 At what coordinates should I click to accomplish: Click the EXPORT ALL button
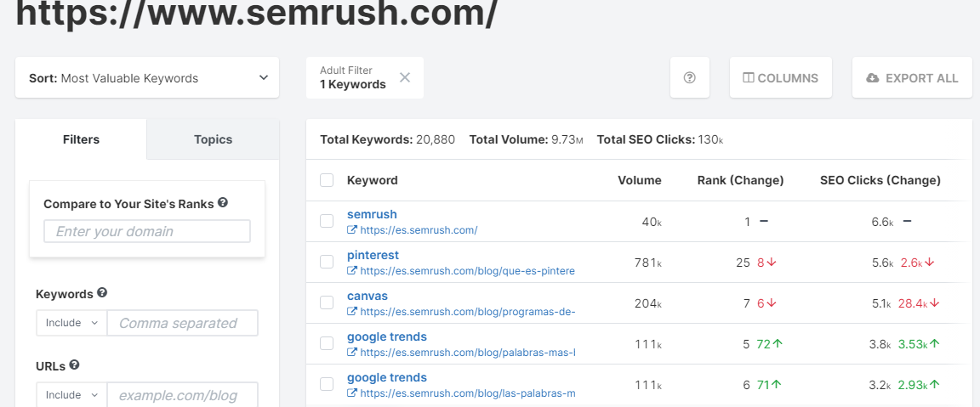click(913, 78)
